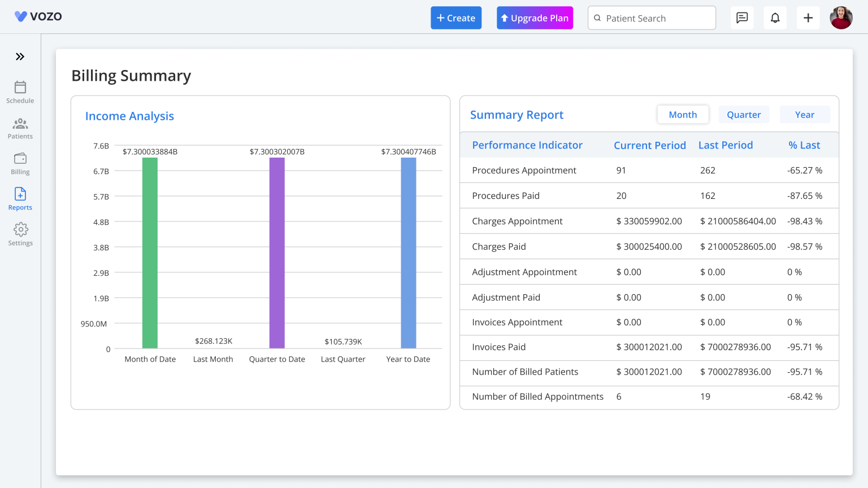The width and height of the screenshot is (868, 488).
Task: Open the Billing section from the sidebar
Action: pyautogui.click(x=20, y=163)
